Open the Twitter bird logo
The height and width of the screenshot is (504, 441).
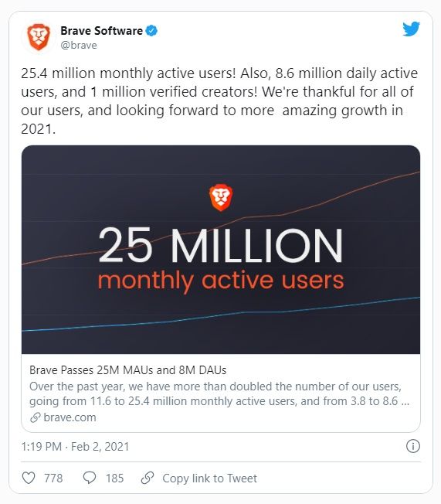[412, 29]
